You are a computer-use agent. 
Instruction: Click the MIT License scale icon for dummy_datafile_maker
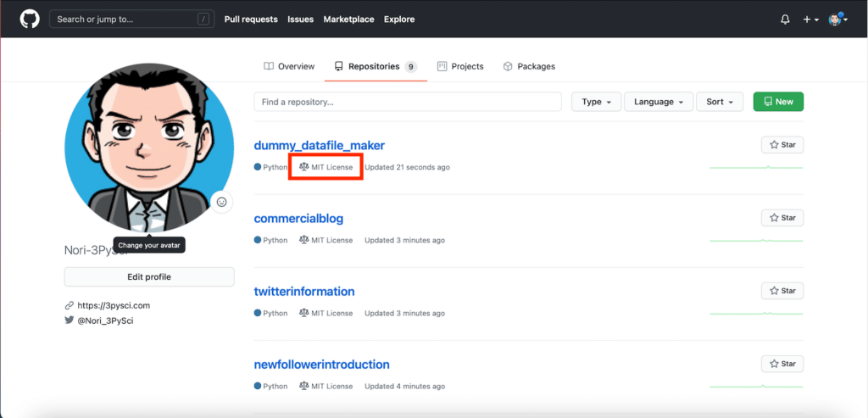pyautogui.click(x=304, y=167)
